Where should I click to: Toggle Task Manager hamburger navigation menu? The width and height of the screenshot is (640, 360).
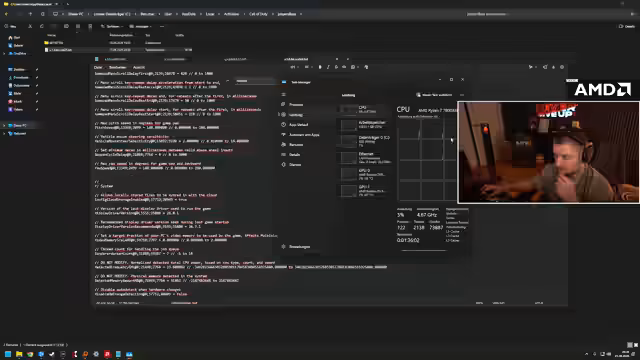click(x=284, y=94)
